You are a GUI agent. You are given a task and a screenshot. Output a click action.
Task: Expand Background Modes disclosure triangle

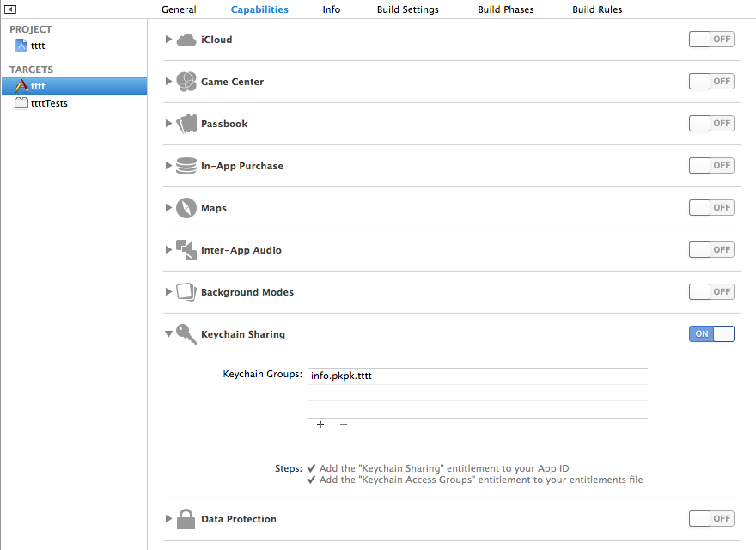168,291
